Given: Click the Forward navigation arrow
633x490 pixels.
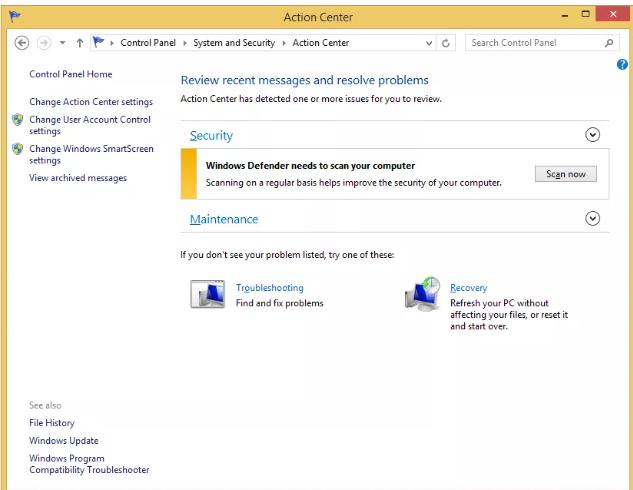Looking at the screenshot, I should point(44,43).
